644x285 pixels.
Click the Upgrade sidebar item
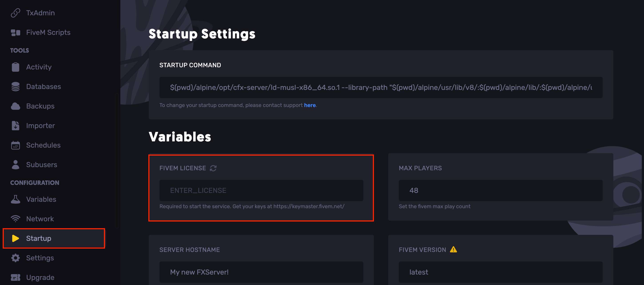click(x=40, y=277)
